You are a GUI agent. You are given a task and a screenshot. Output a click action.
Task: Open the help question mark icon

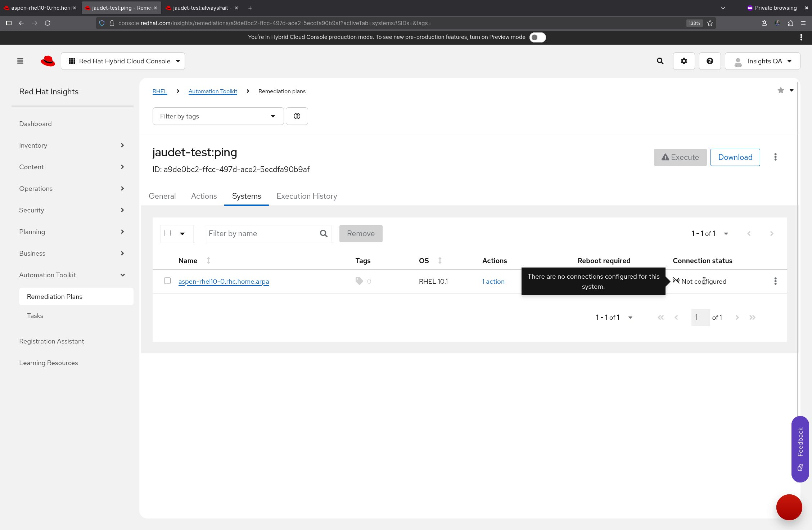point(709,61)
